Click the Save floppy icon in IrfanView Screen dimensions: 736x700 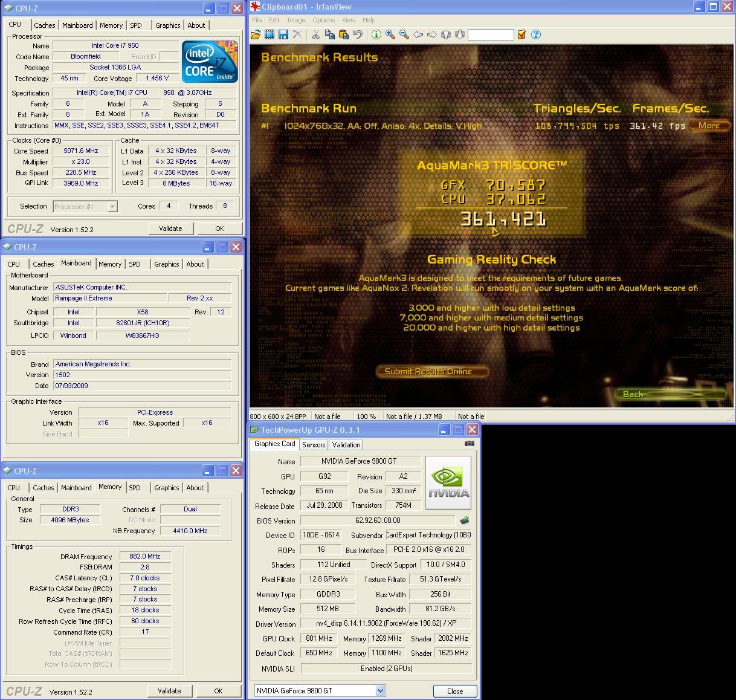point(283,34)
